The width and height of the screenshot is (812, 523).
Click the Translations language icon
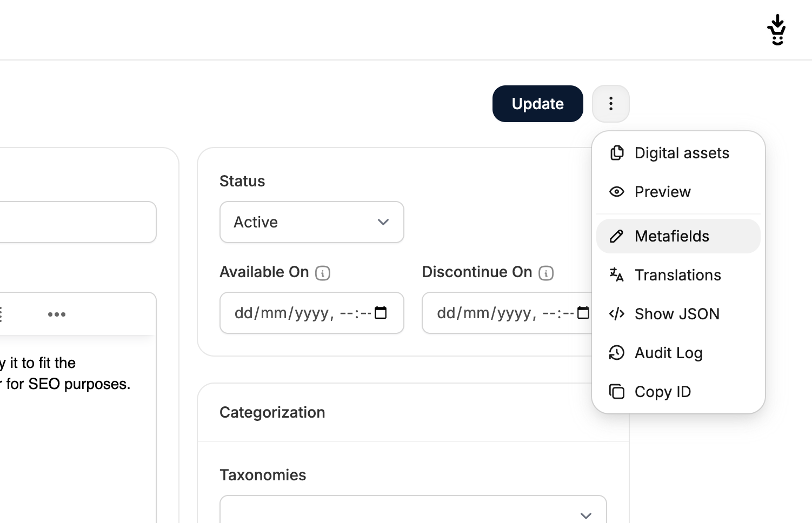[617, 275]
